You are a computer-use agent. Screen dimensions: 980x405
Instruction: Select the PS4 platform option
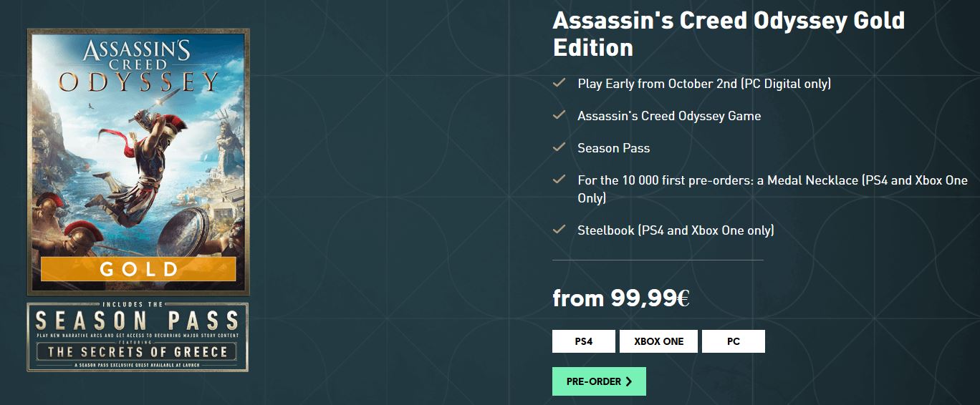point(584,341)
